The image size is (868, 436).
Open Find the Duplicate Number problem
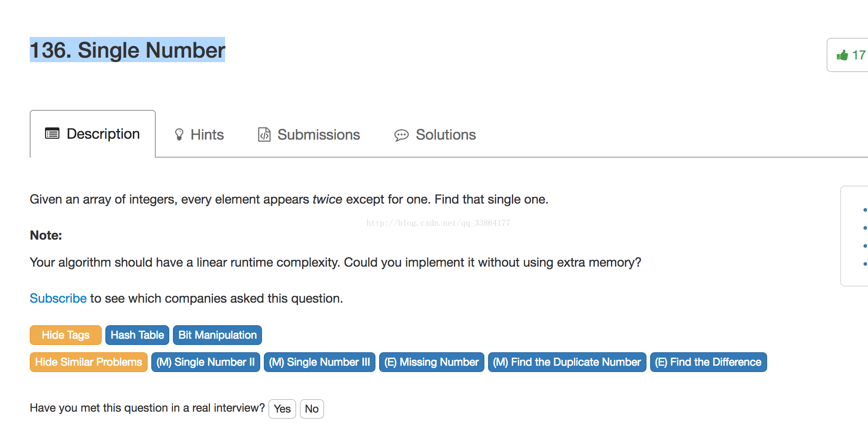pos(567,362)
